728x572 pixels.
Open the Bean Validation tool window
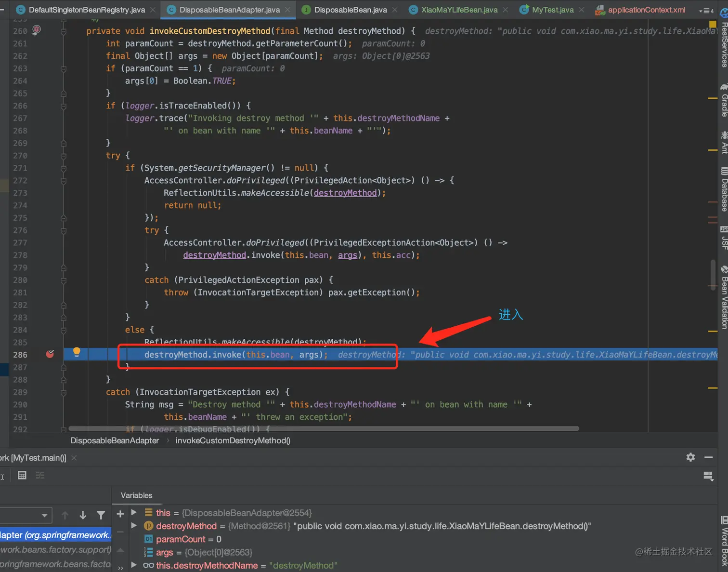pyautogui.click(x=724, y=297)
